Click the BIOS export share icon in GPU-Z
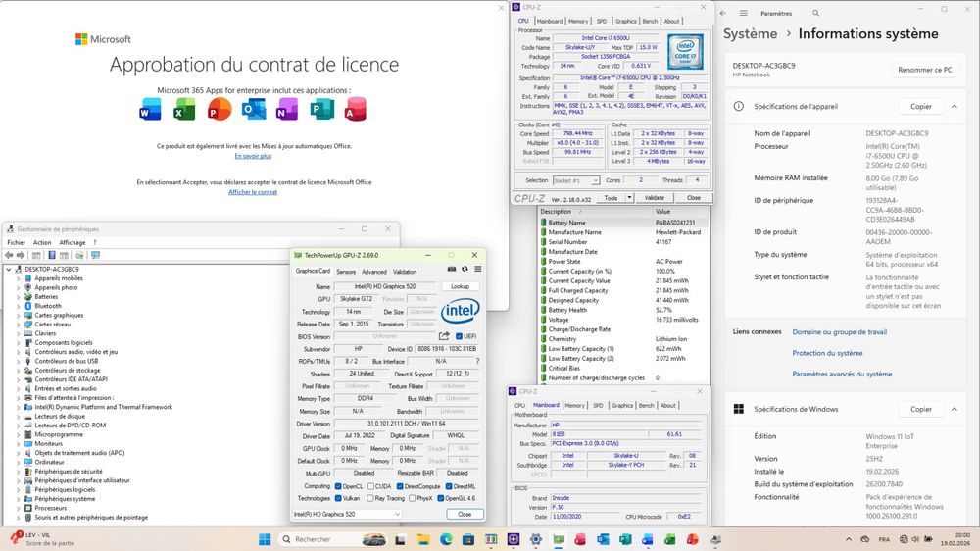 444,336
